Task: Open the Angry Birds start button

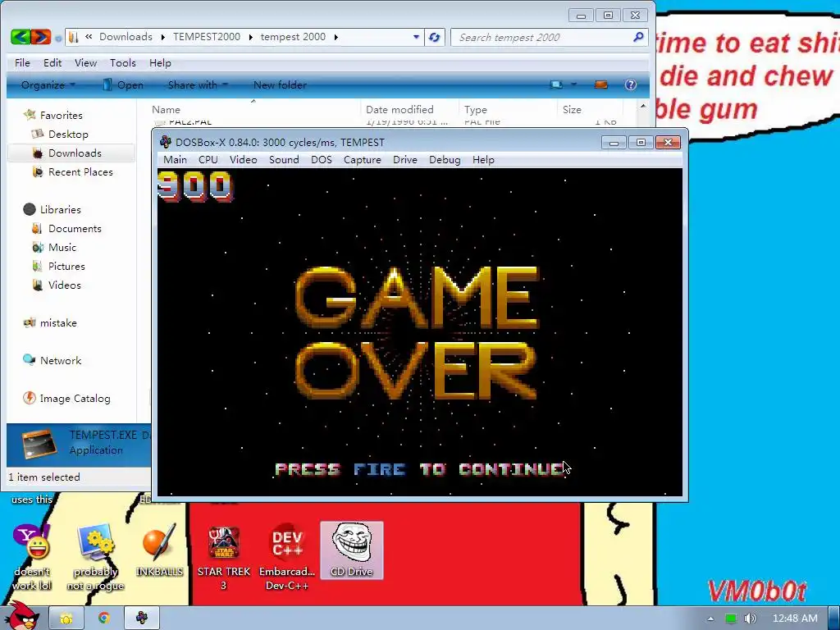Action: pos(21,615)
